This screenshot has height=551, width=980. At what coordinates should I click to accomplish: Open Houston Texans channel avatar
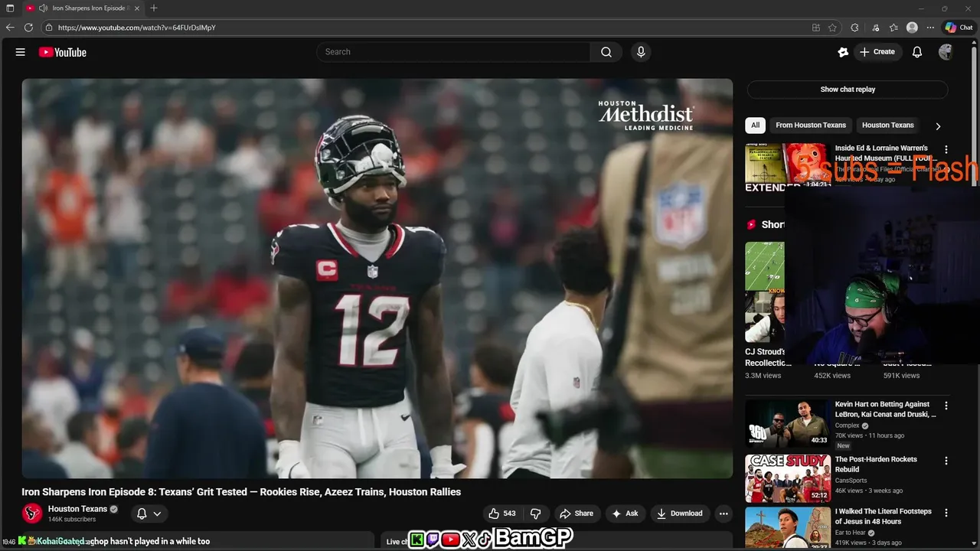pyautogui.click(x=32, y=514)
